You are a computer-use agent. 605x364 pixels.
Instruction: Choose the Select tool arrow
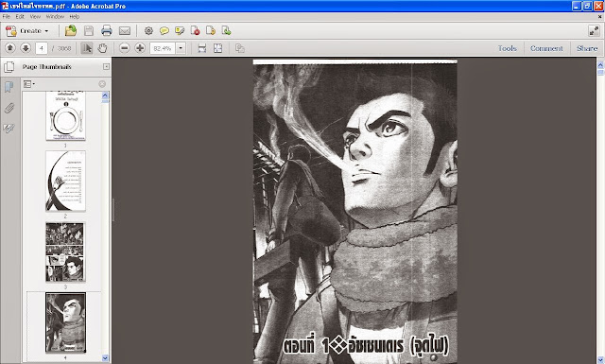tap(87, 48)
